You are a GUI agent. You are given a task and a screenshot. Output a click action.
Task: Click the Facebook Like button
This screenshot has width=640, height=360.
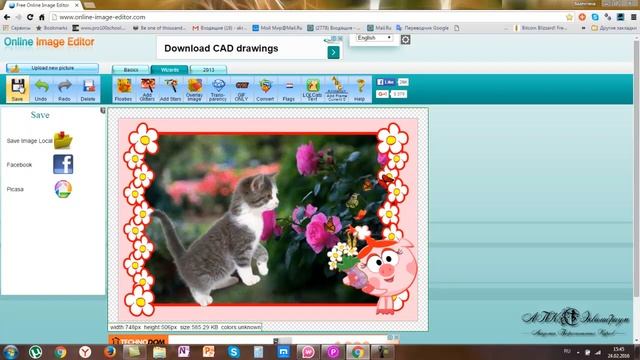[386, 82]
